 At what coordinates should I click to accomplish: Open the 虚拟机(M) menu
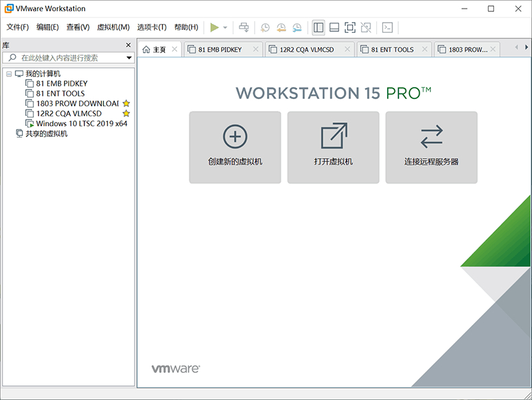pyautogui.click(x=113, y=27)
